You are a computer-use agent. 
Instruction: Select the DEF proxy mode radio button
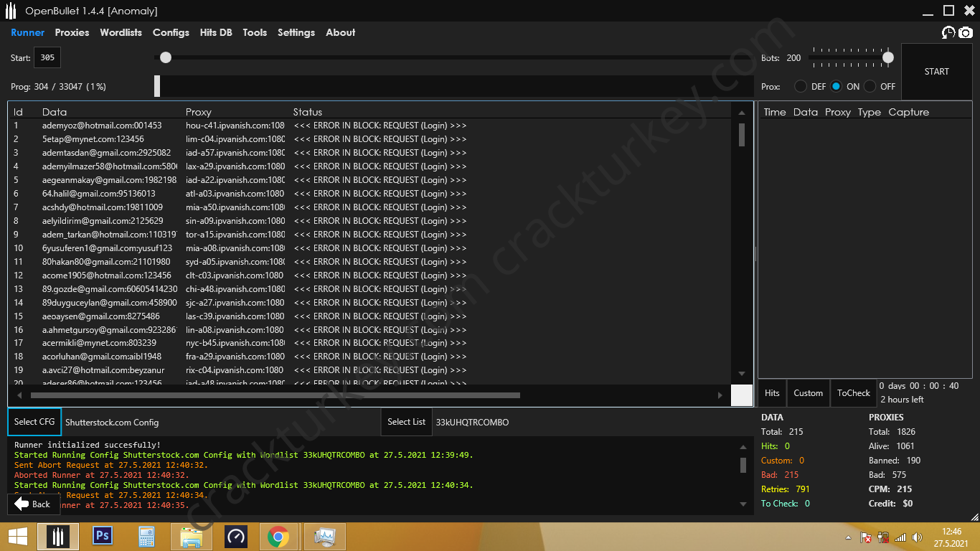801,86
